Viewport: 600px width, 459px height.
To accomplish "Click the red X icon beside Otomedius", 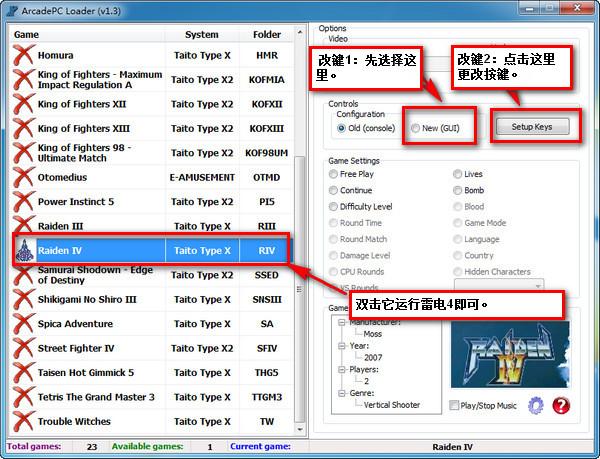I will (x=23, y=177).
